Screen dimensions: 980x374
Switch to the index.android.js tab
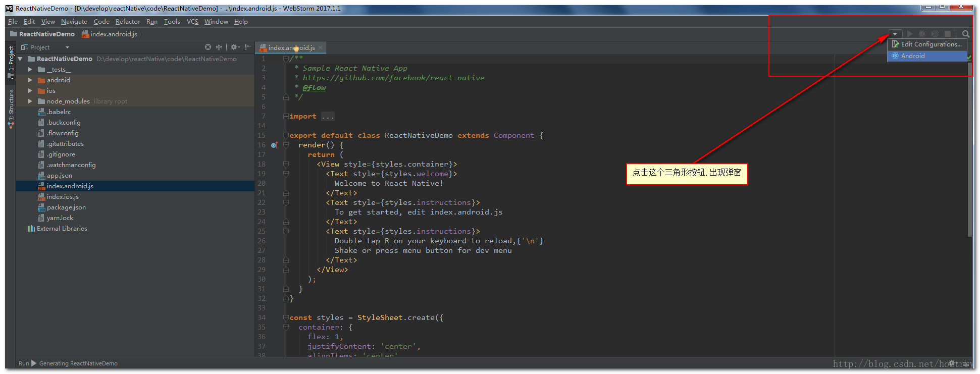pyautogui.click(x=291, y=47)
